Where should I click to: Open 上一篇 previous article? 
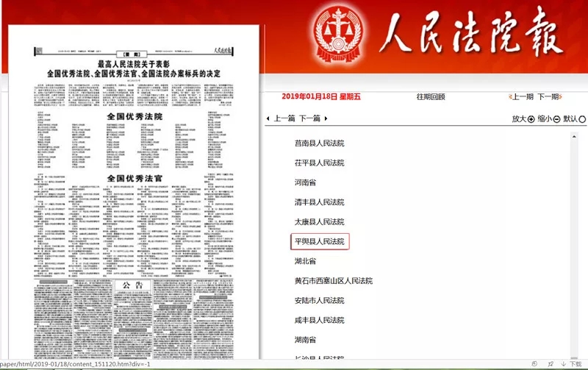[x=284, y=118]
